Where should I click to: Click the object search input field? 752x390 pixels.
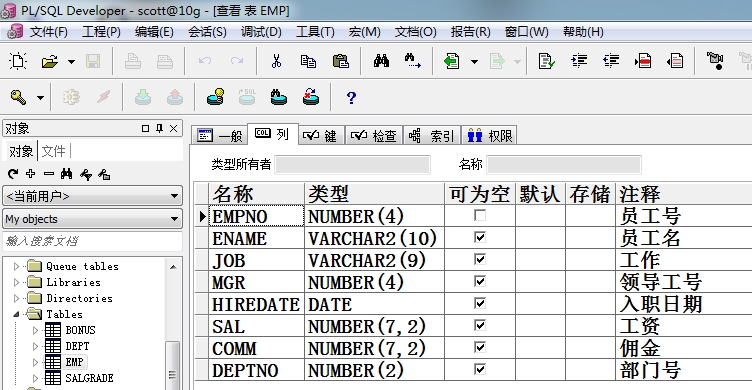pos(93,241)
